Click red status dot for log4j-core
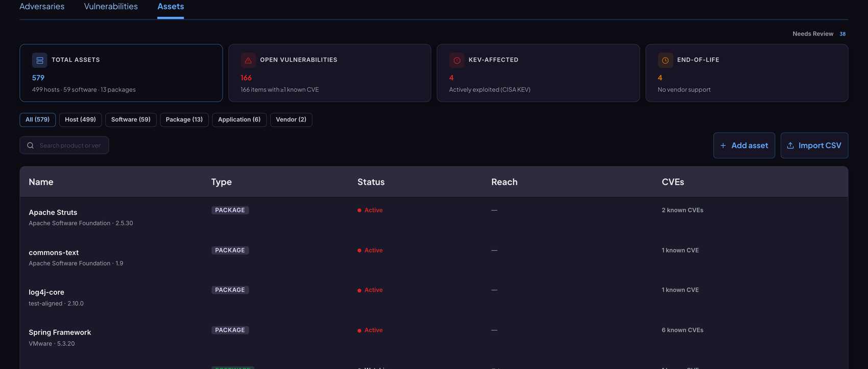The height and width of the screenshot is (369, 868). click(x=359, y=290)
